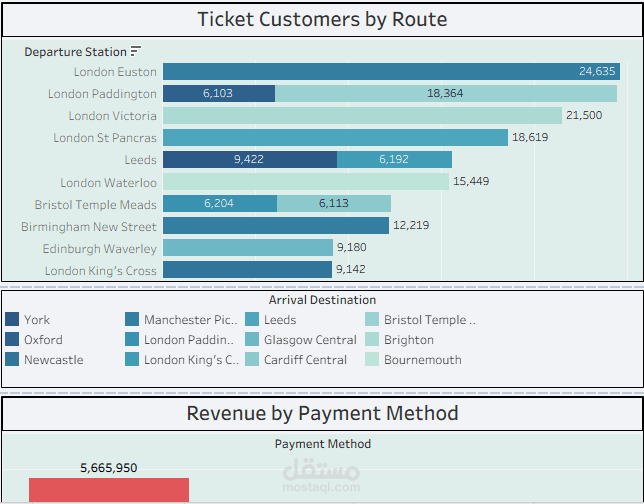Click the London Paddington 6,103 bar segment

coord(219,94)
